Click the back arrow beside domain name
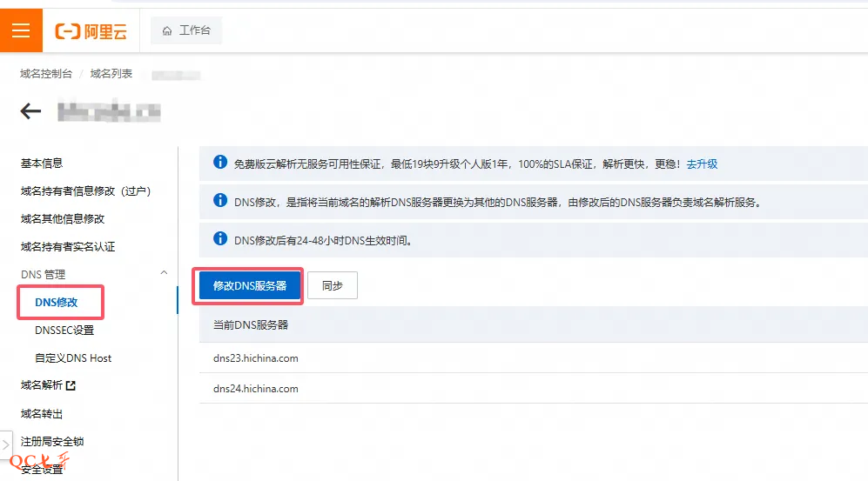This screenshot has height=481, width=868. coord(31,111)
